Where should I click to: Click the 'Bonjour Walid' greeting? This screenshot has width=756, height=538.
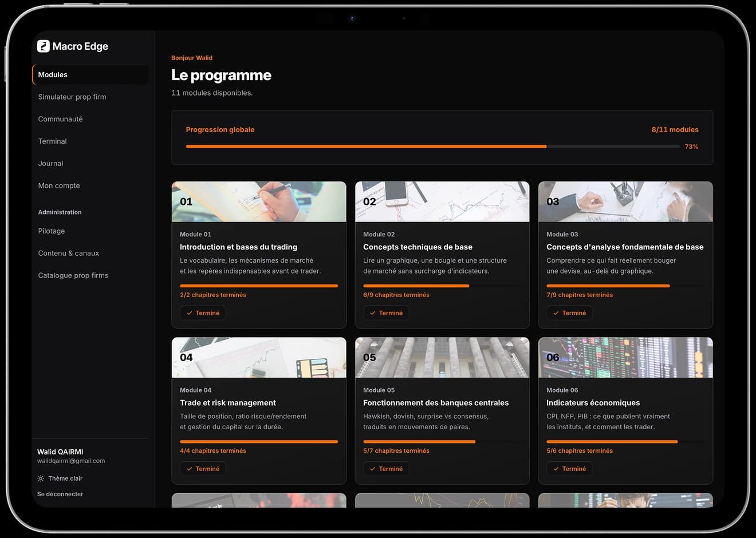(x=192, y=58)
